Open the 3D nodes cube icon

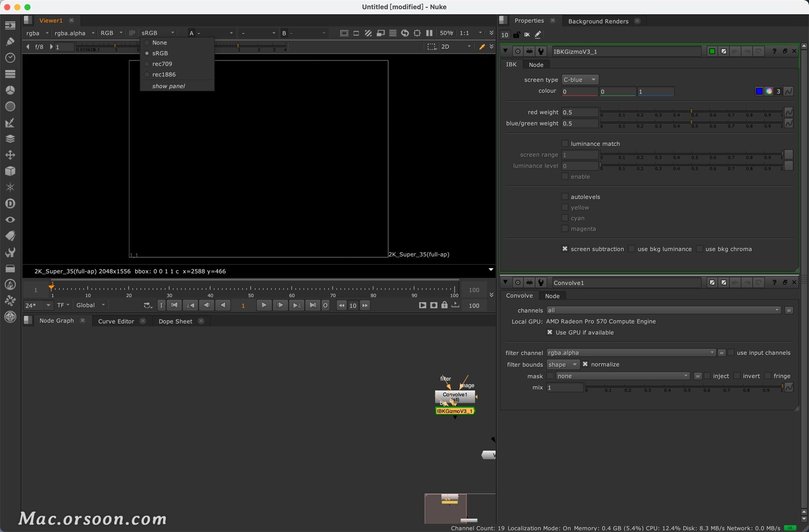click(x=10, y=171)
